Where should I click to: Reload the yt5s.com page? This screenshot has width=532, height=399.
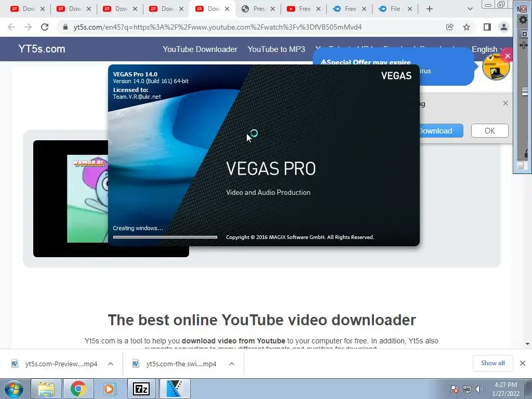(45, 27)
